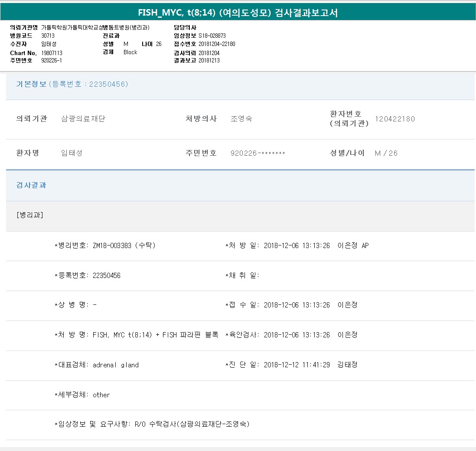Select 접수번호 value 20181204-22180
Image resolution: width=476 pixels, height=451 pixels.
coord(217,44)
